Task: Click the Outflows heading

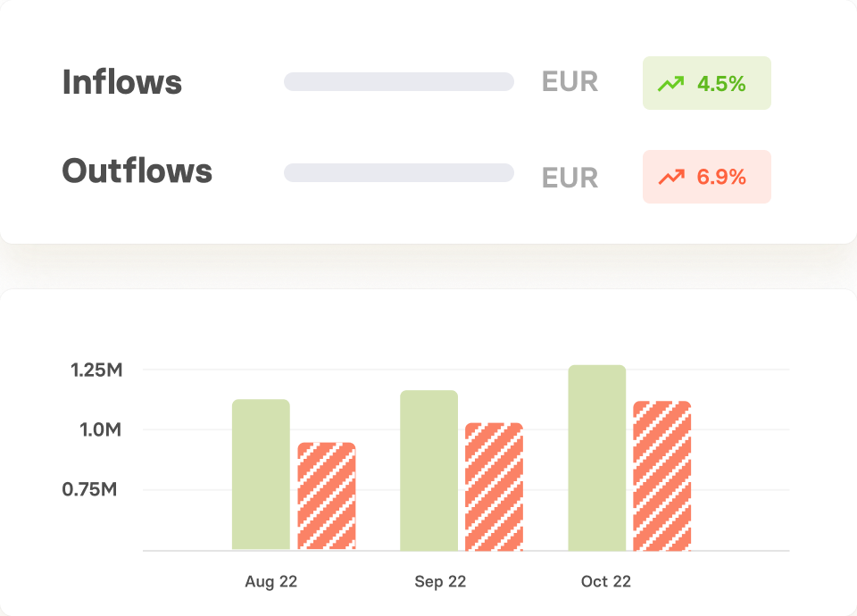Action: click(137, 171)
